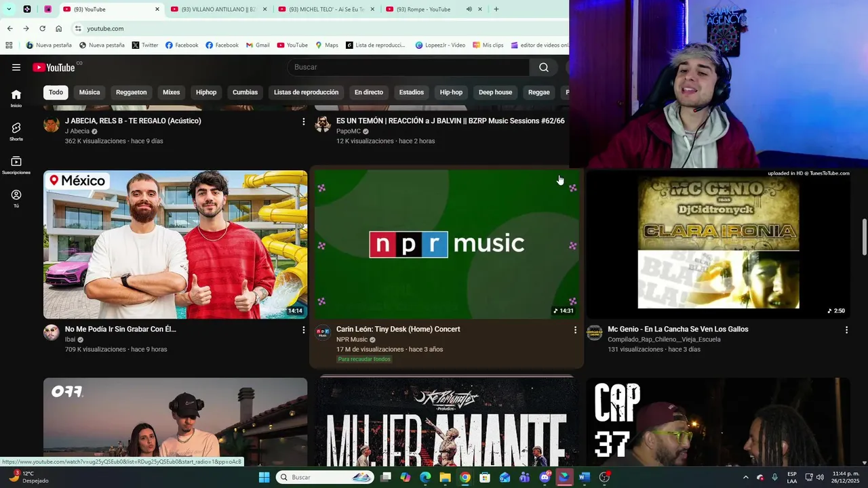Select the Todo filter chip

pos(56,92)
